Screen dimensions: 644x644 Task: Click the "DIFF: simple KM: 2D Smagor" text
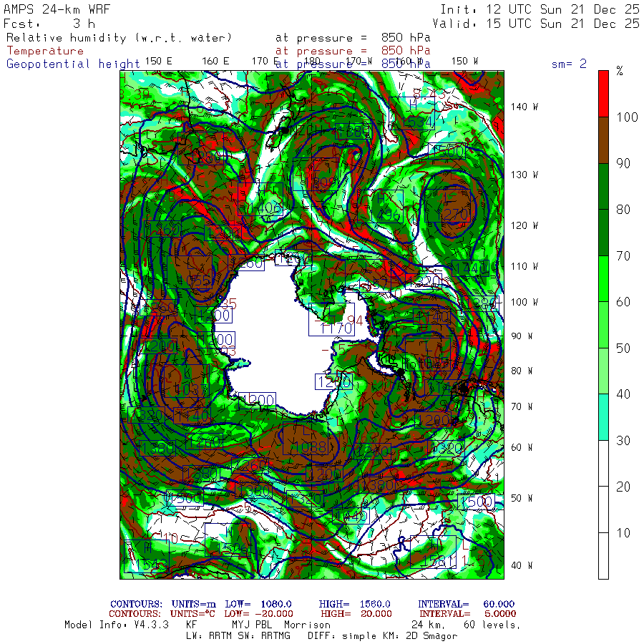pos(382,636)
